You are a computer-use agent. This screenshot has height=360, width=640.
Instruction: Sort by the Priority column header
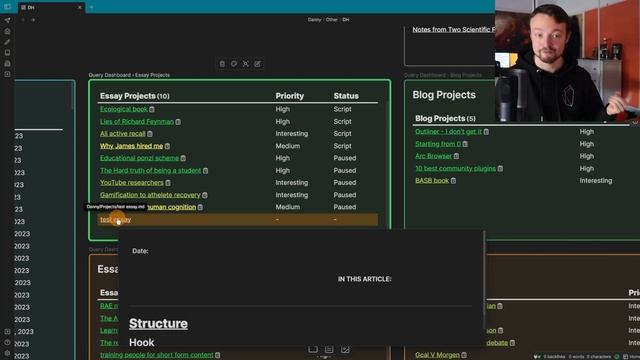point(289,96)
